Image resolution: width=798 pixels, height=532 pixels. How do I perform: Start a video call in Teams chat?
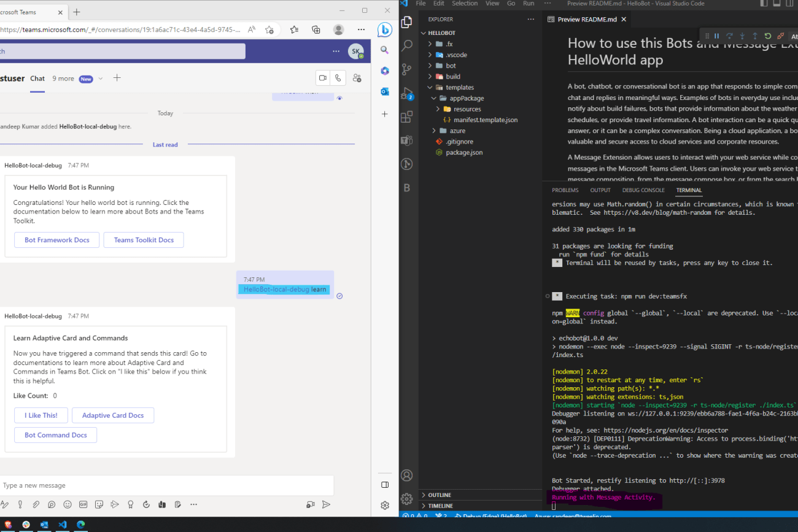(323, 78)
